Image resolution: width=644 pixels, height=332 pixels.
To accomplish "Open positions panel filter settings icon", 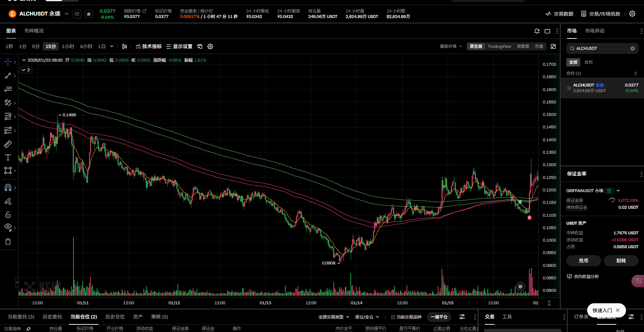I will pos(462,317).
